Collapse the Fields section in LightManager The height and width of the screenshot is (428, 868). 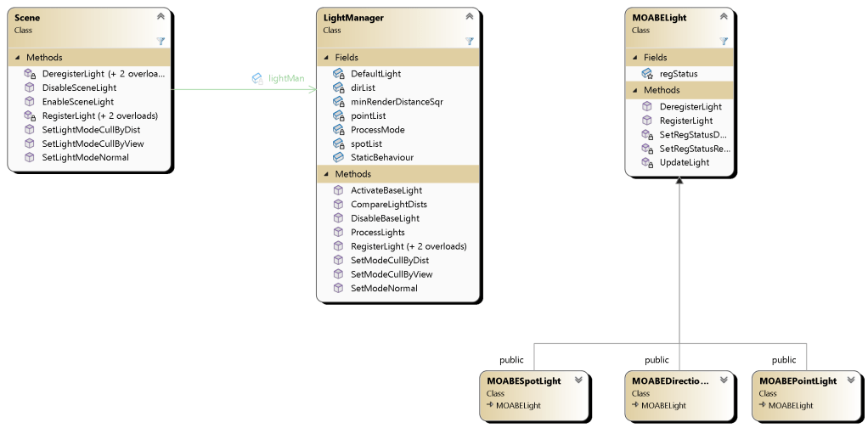point(326,58)
